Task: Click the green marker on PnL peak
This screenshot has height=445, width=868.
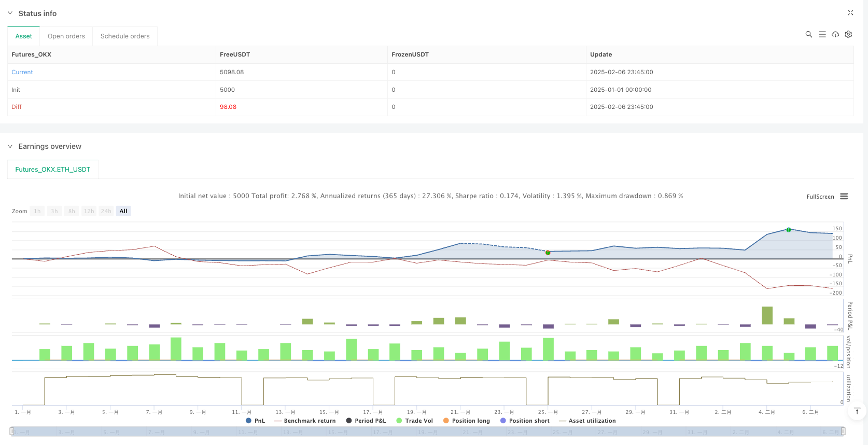Action: 788,229
